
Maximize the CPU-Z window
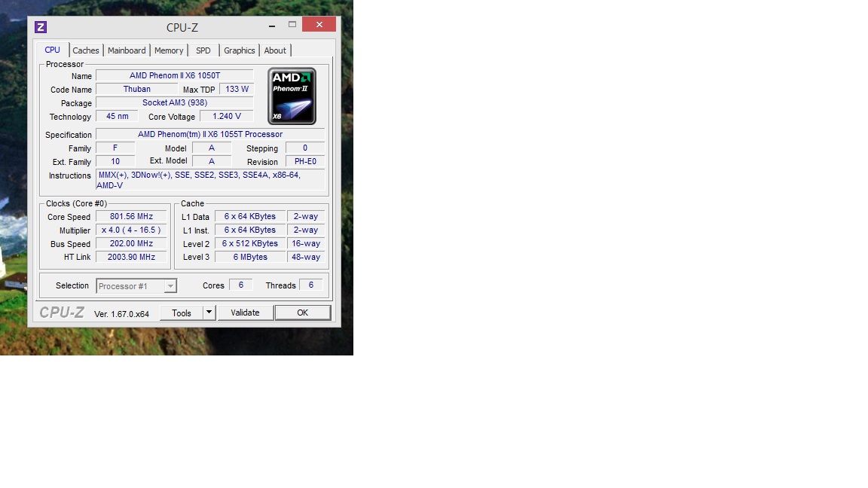tap(292, 25)
